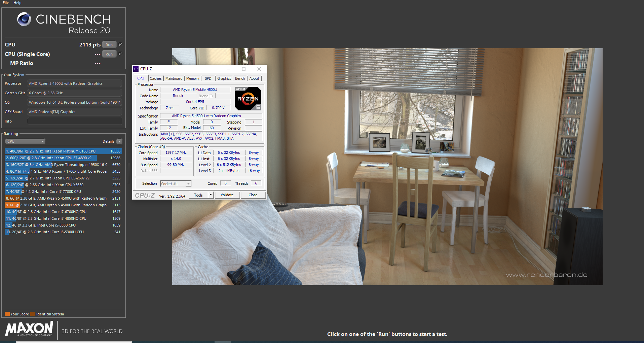The image size is (644, 343).
Task: Click the orange Your Score legend swatch
Action: click(x=7, y=314)
